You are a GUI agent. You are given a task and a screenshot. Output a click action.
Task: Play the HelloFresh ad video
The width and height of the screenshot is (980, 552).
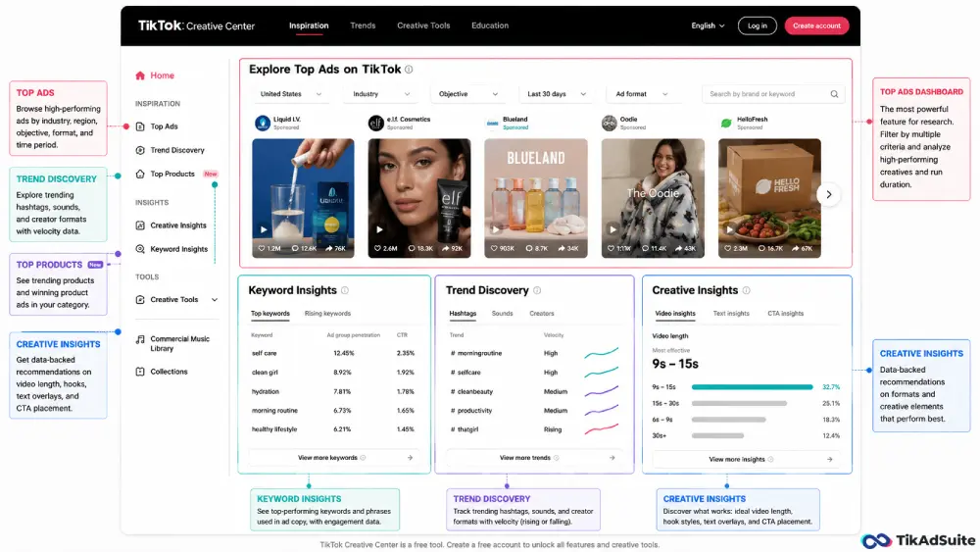click(729, 229)
